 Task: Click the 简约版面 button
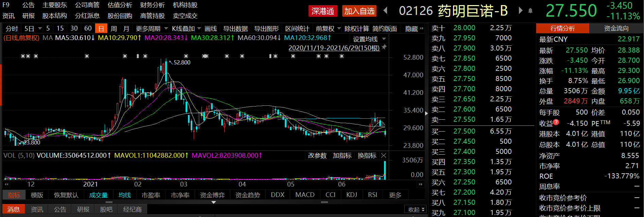385,28
